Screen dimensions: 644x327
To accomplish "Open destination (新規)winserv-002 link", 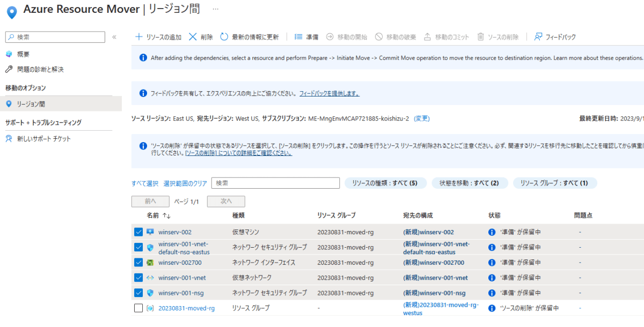I will coord(428,232).
